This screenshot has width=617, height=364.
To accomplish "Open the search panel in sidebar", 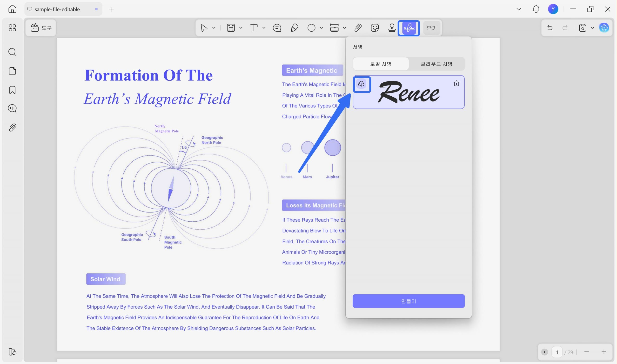I will point(12,52).
